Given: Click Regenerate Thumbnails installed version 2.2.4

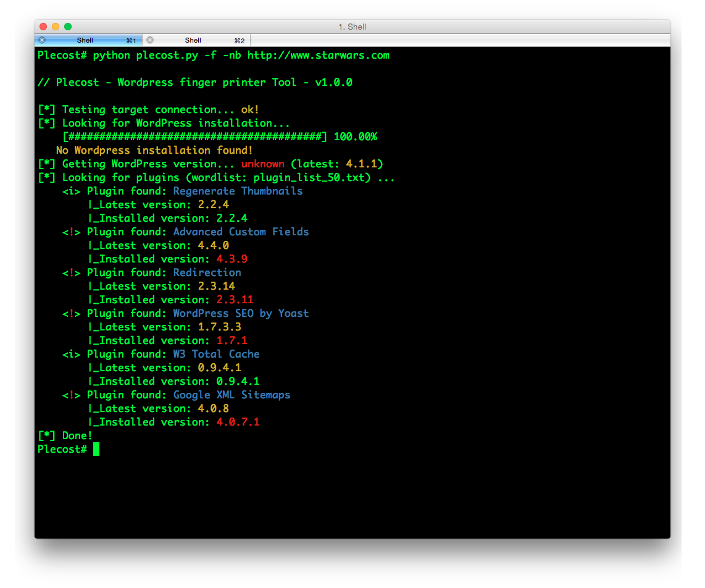Looking at the screenshot, I should click(232, 218).
